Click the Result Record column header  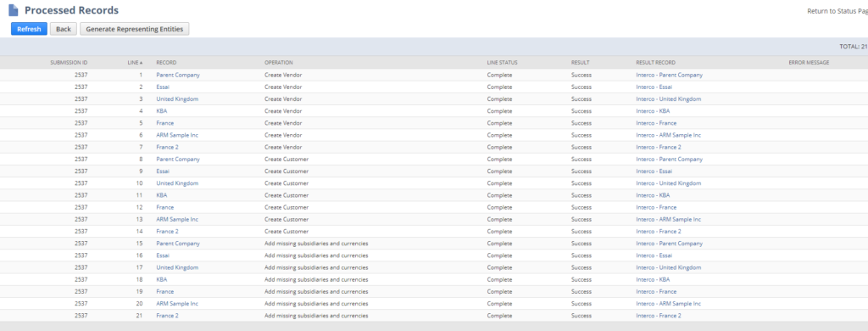pyautogui.click(x=655, y=63)
